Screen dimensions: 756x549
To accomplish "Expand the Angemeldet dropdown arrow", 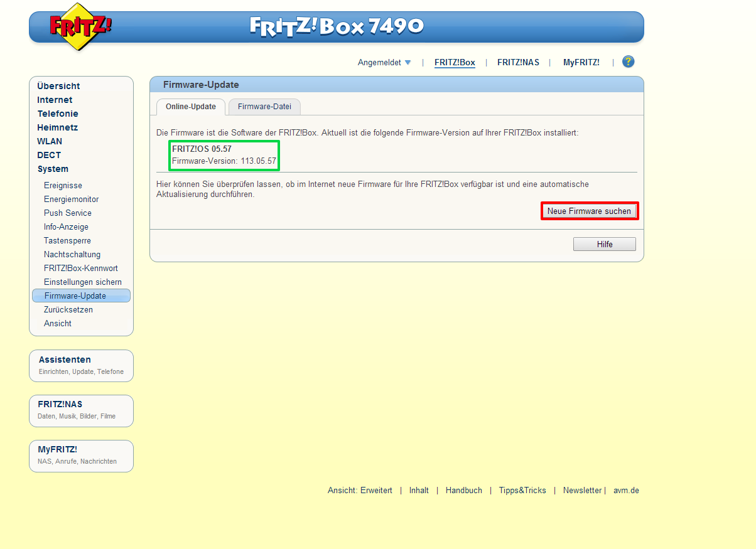I will [x=408, y=62].
